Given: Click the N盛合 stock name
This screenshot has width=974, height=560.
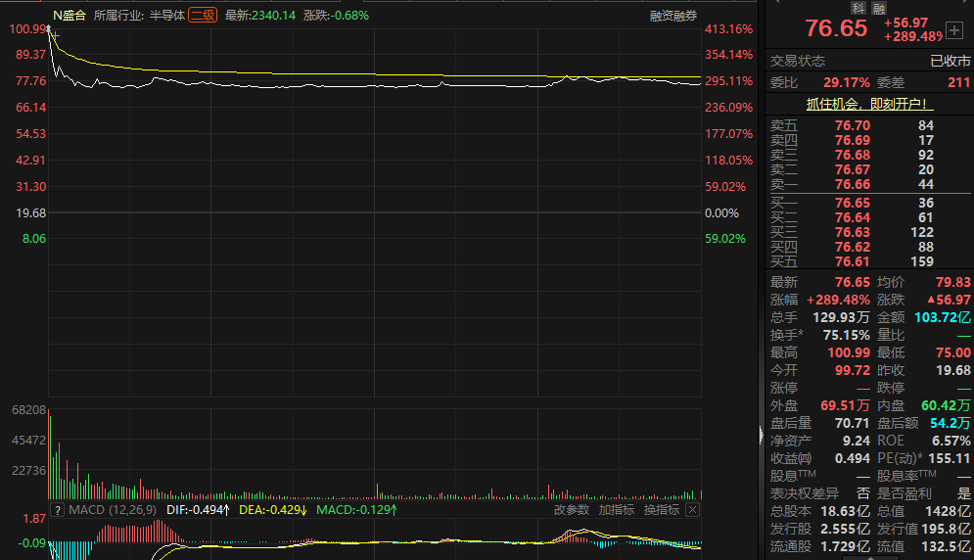Looking at the screenshot, I should click(x=69, y=16).
